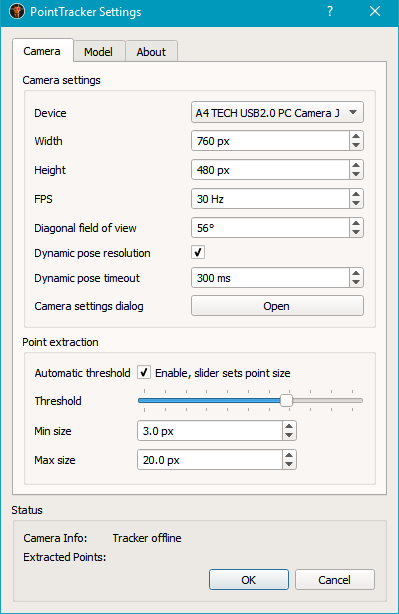Click the PointTracker app icon in title bar
Viewport: 399px width, 614px height.
pos(16,11)
